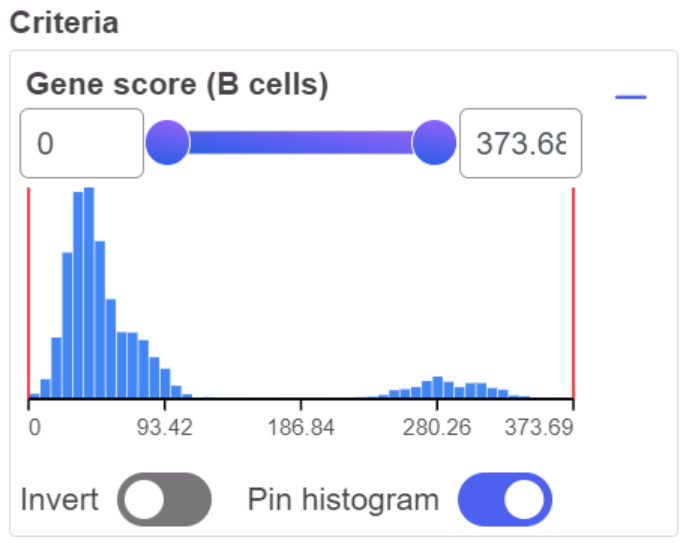Click the Criteria section heading

[64, 23]
